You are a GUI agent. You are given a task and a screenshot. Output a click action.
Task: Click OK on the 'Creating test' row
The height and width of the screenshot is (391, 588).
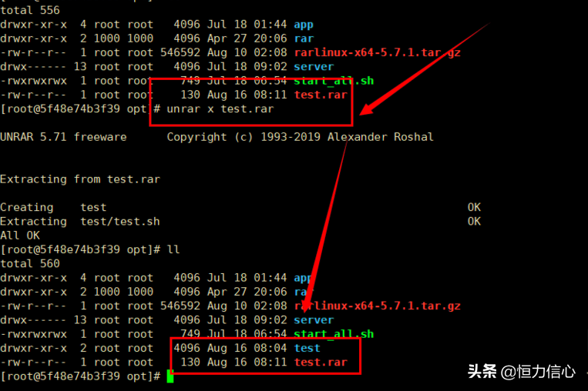(474, 208)
